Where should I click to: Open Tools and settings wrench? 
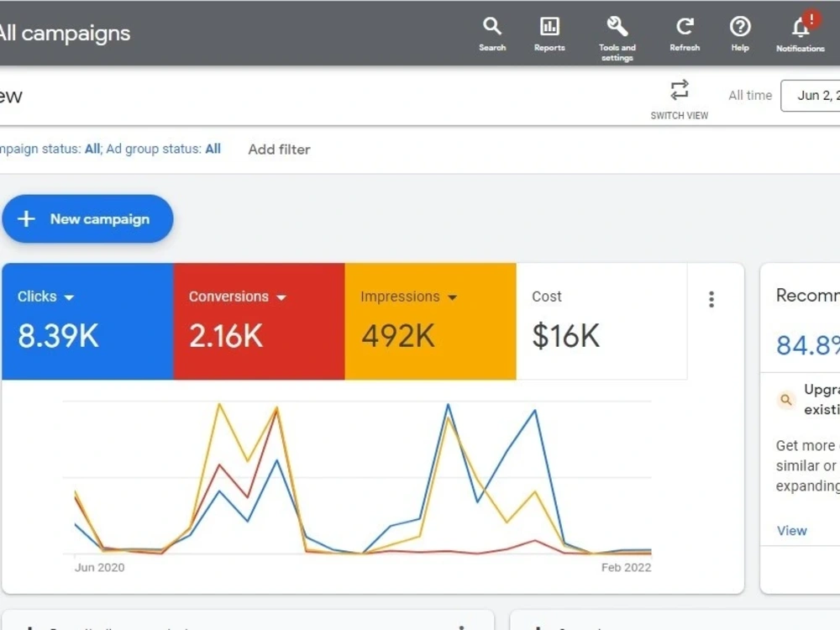(x=617, y=38)
